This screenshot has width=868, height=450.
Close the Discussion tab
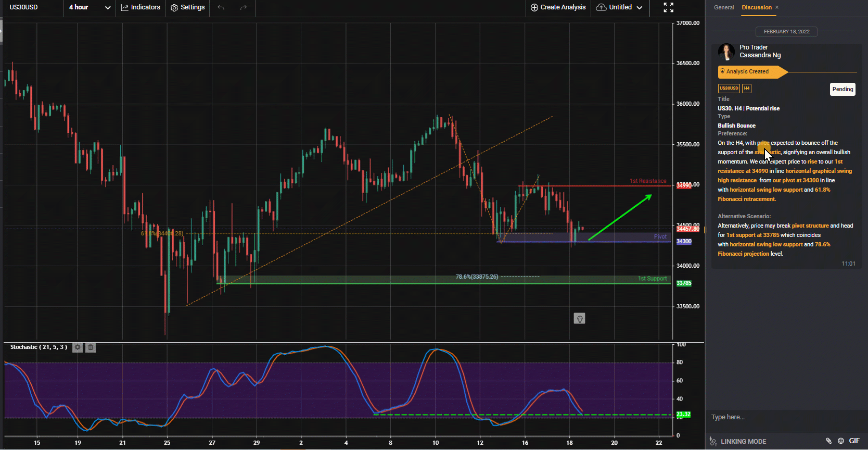point(777,7)
